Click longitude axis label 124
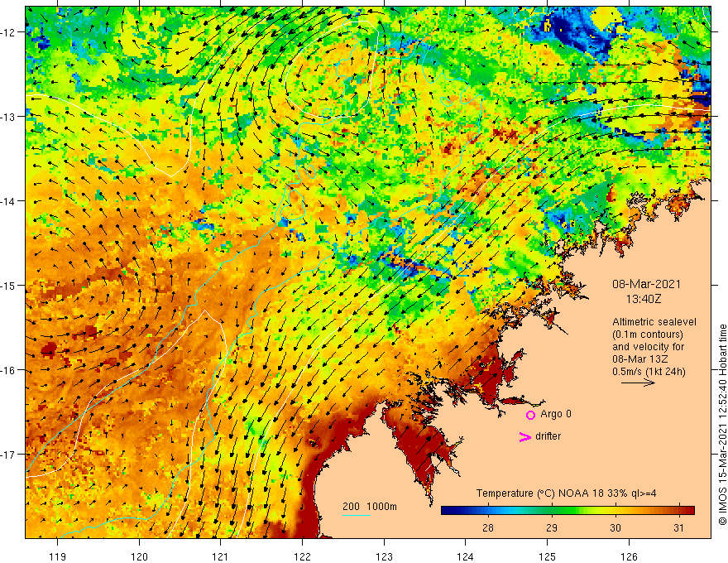The height and width of the screenshot is (563, 728). (465, 556)
